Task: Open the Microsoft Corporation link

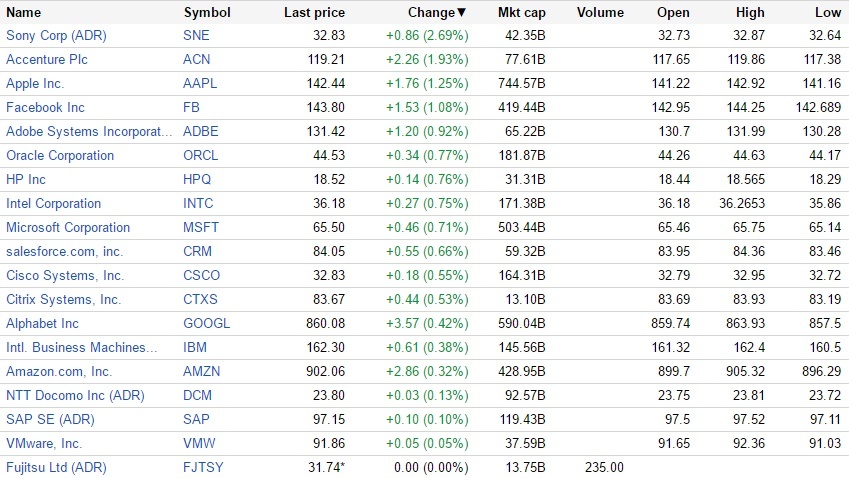Action: click(68, 227)
